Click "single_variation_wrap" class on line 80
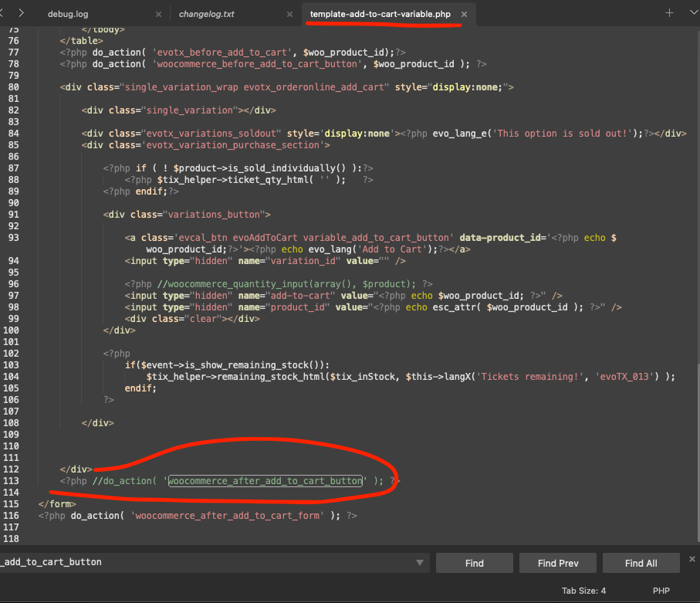This screenshot has width=700, height=603. (181, 87)
